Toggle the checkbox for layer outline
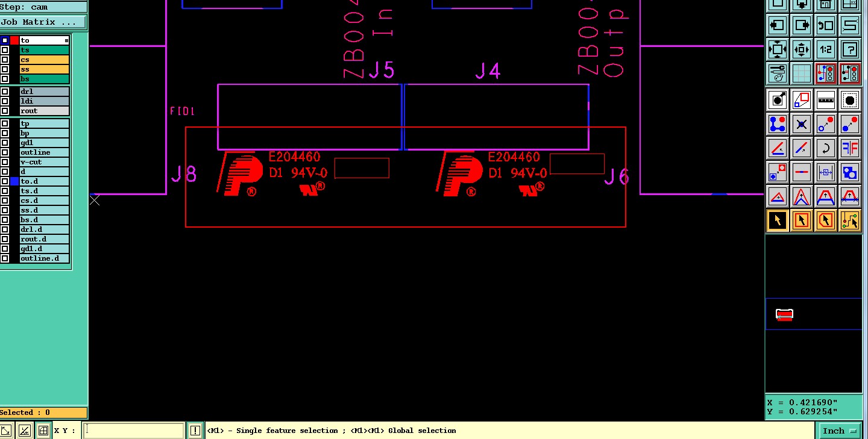868x439 pixels. (x=5, y=152)
